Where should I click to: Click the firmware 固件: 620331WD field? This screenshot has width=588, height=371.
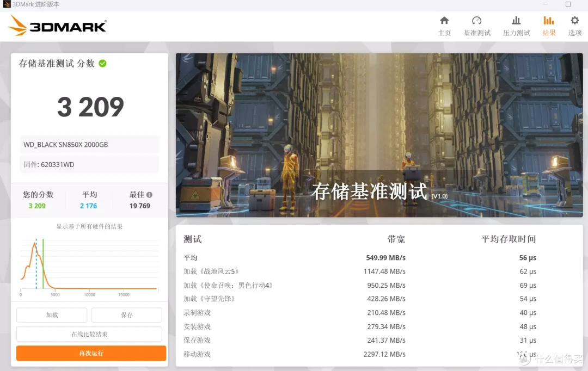coord(89,164)
